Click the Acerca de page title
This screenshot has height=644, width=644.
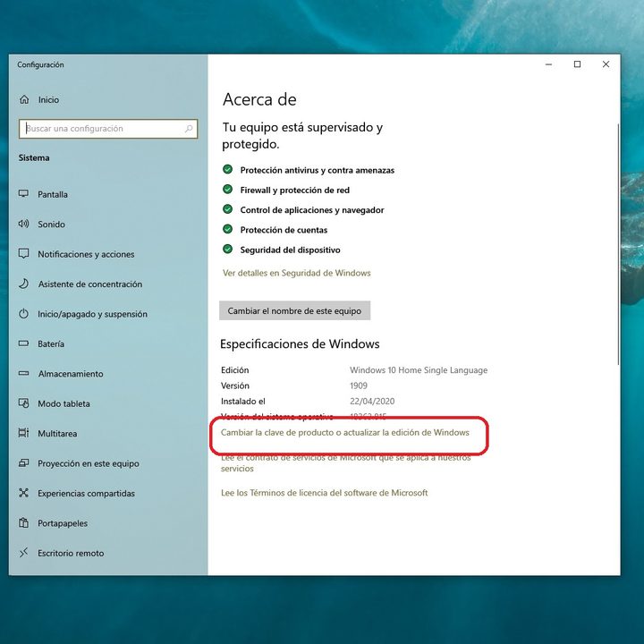259,99
